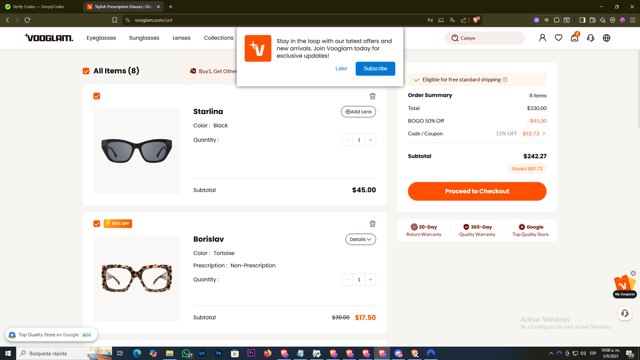The width and height of the screenshot is (640, 360).
Task: Open the Borislav glasses thumbnail
Action: pos(136,278)
